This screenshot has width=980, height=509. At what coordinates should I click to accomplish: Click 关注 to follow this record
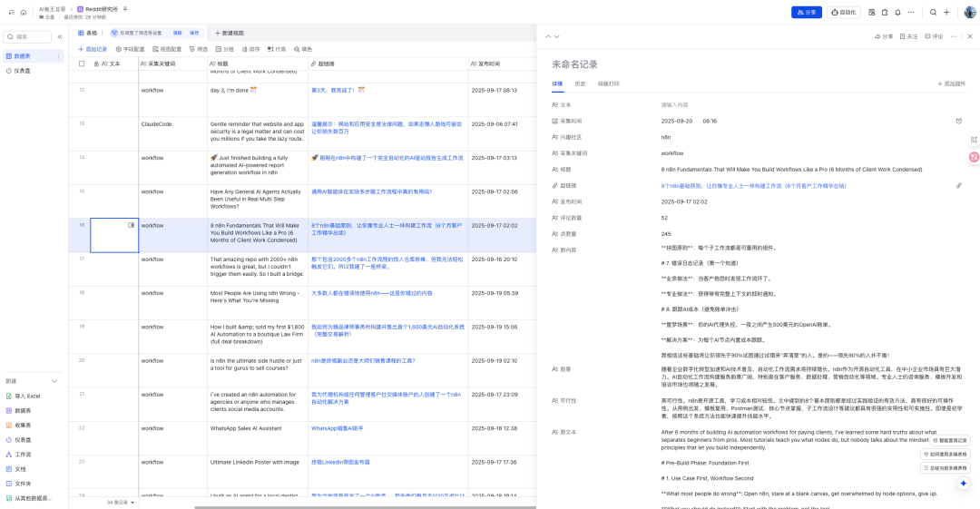907,36
